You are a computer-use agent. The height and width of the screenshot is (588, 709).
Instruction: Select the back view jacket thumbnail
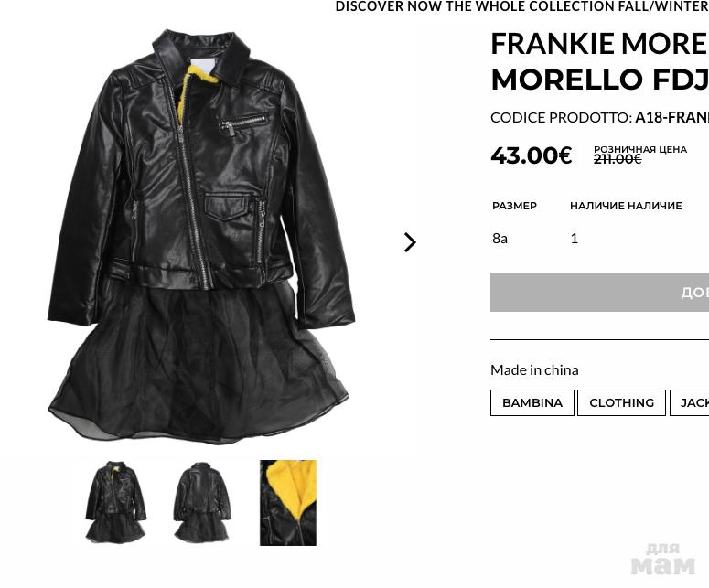tap(201, 502)
